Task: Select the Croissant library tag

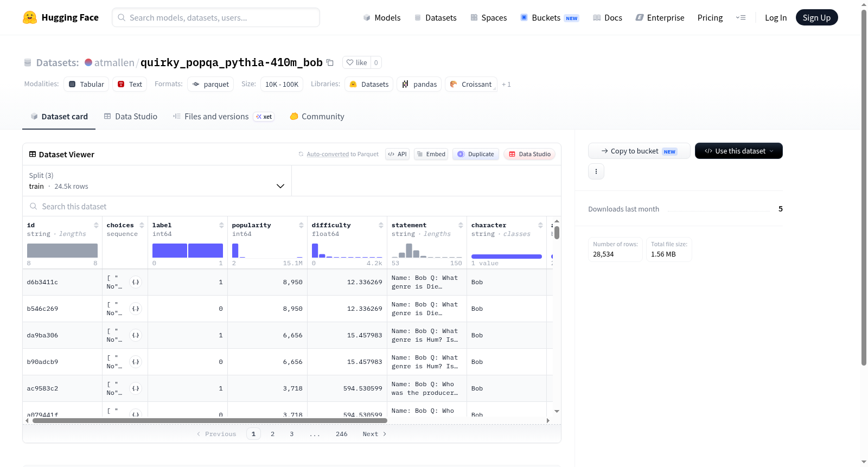Action: [471, 84]
